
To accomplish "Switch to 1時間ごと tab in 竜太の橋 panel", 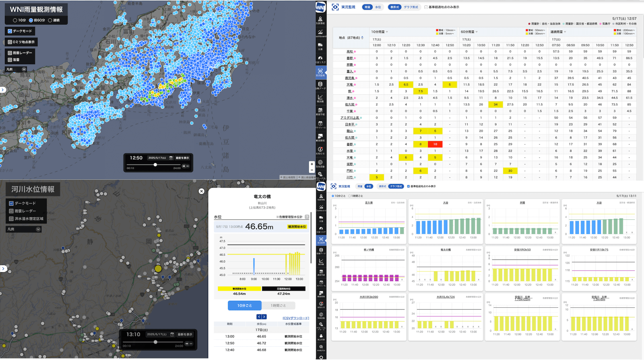I will (x=278, y=306).
